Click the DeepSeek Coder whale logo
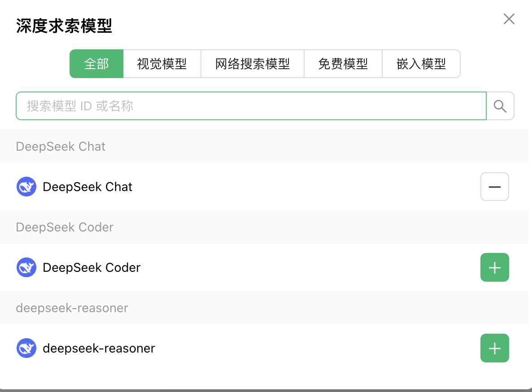This screenshot has width=532, height=392. pos(26,267)
